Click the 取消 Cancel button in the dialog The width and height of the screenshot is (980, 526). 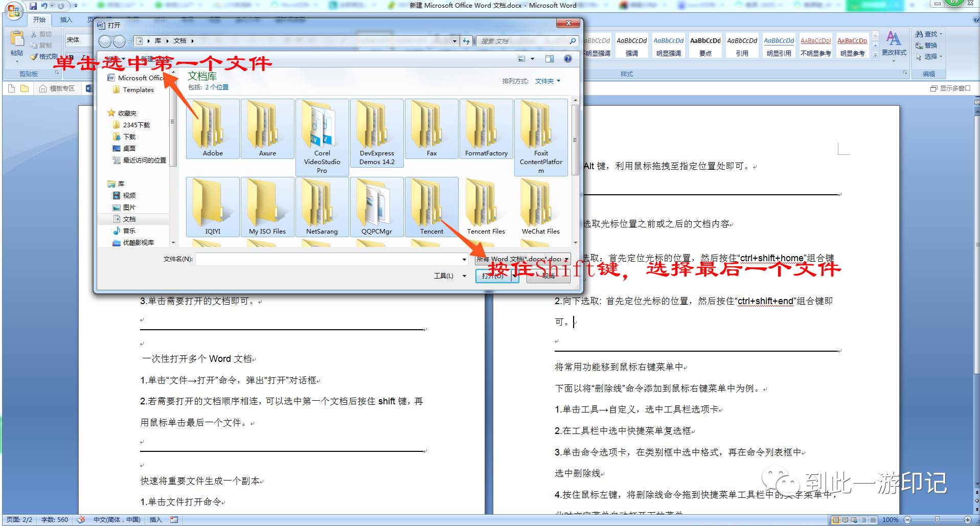tap(549, 276)
